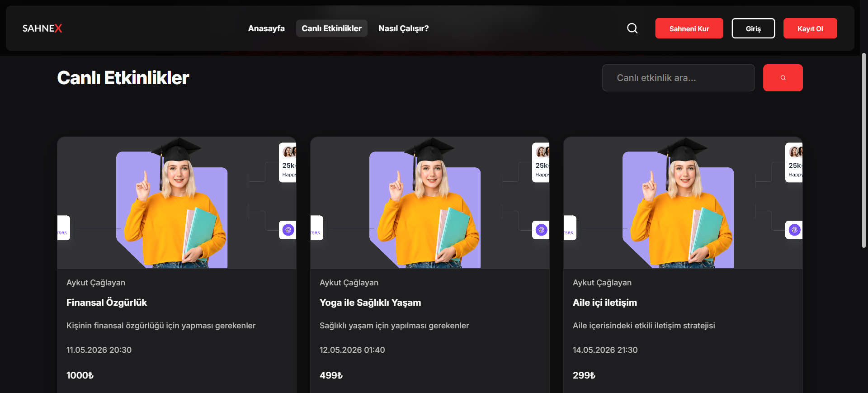Click 25k avatar badge on Finansal Özgürlük image
The width and height of the screenshot is (868, 393).
pyautogui.click(x=288, y=162)
